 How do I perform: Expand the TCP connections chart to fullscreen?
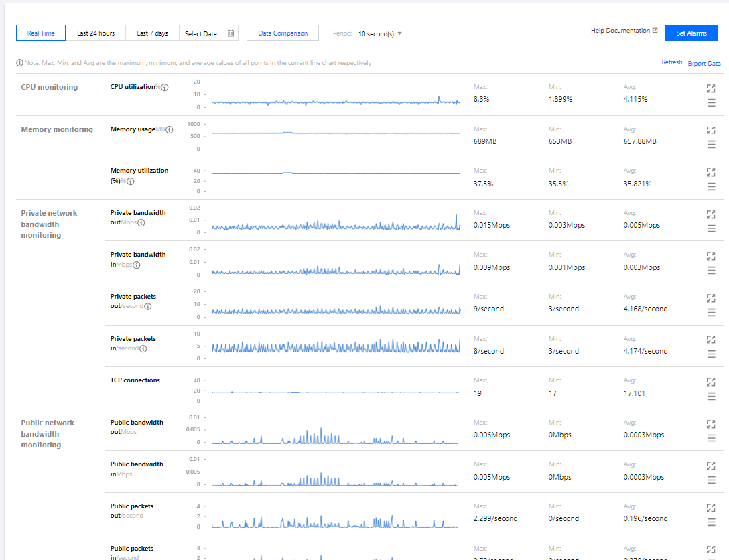711,382
